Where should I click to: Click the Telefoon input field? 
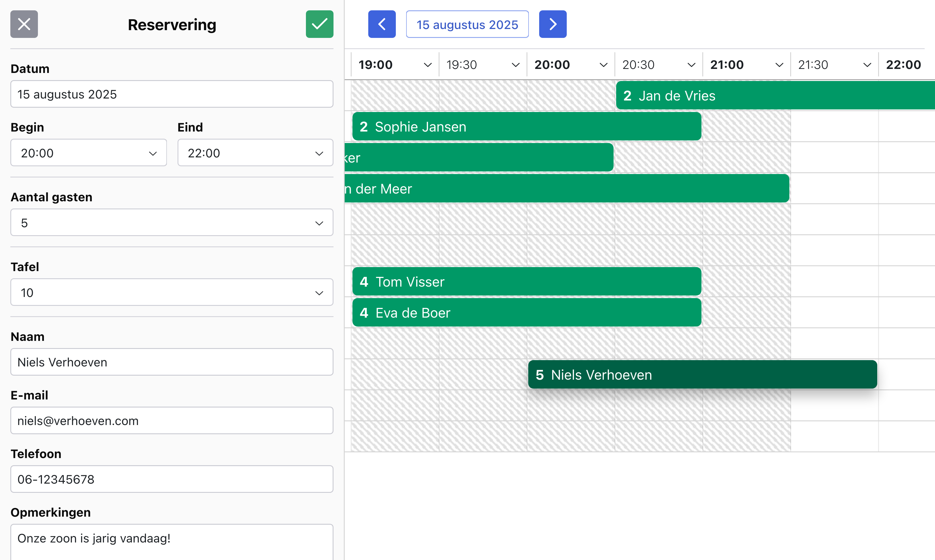point(171,479)
